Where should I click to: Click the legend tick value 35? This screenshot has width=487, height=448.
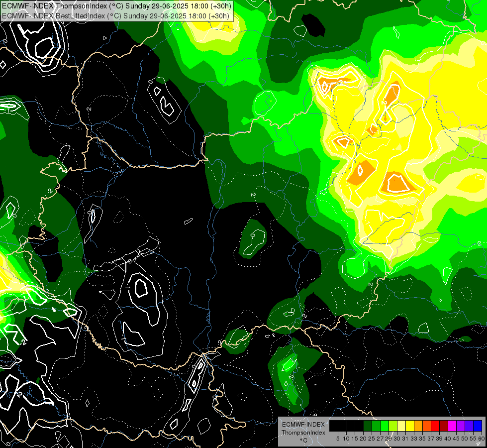click(x=423, y=439)
